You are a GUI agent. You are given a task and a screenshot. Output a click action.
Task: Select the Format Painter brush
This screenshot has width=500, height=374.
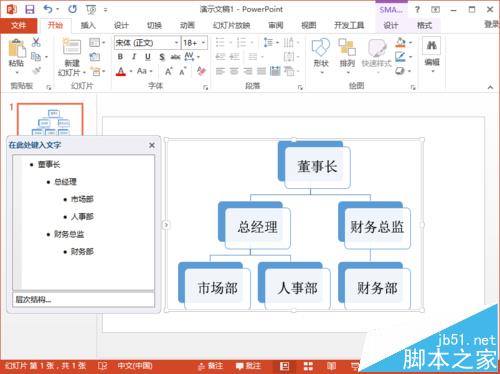(x=37, y=71)
